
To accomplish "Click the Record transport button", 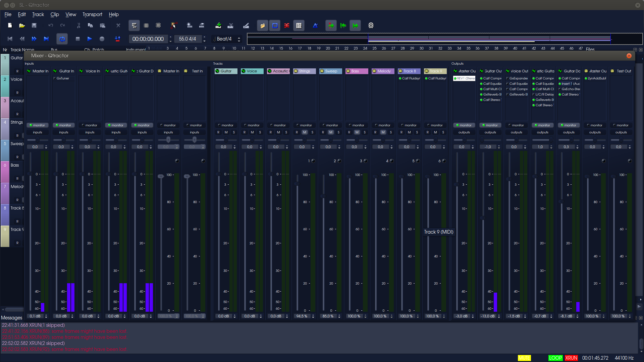I will 102,39.
